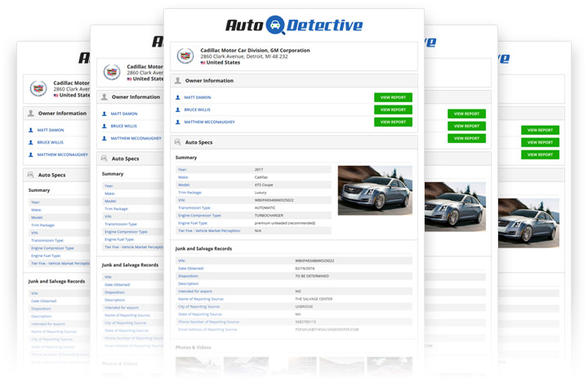Click the 'ATS Coupe' model value
The width and height of the screenshot is (588, 379).
[264, 185]
